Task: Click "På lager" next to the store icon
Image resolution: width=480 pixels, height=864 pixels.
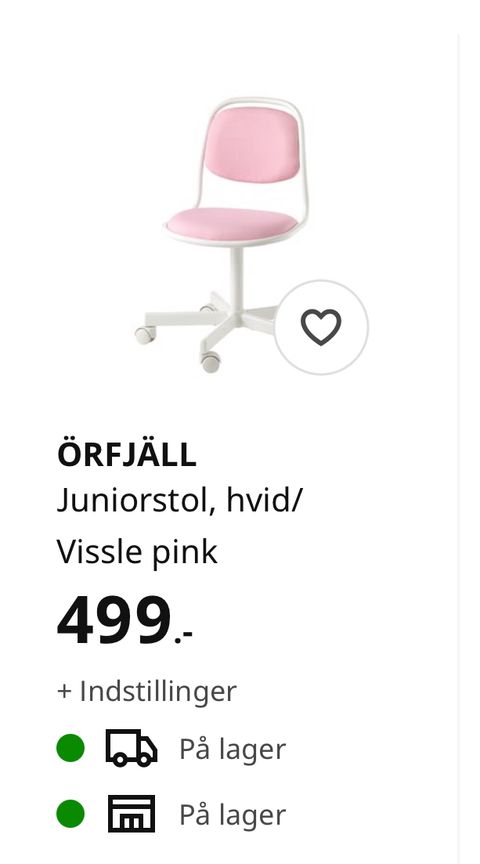Action: click(x=233, y=814)
